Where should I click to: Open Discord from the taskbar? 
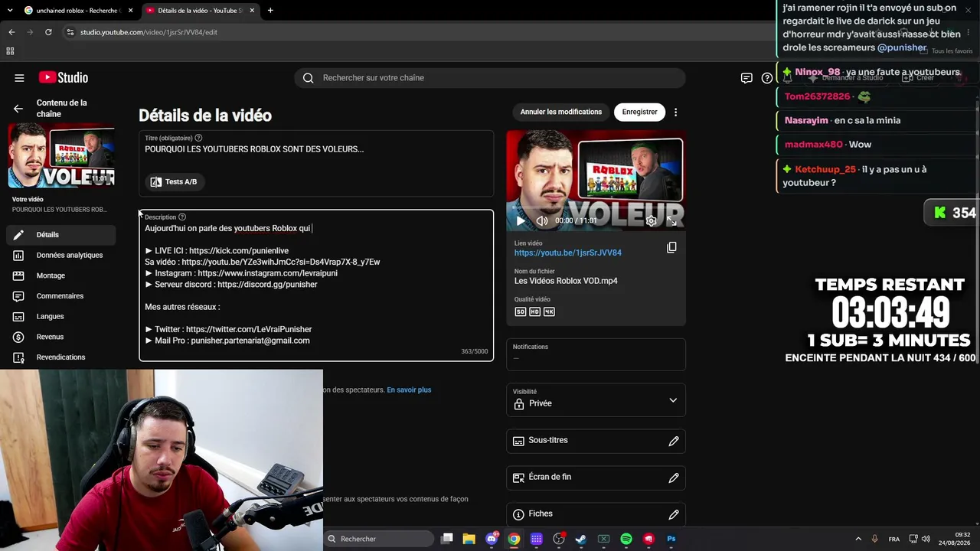pyautogui.click(x=492, y=539)
